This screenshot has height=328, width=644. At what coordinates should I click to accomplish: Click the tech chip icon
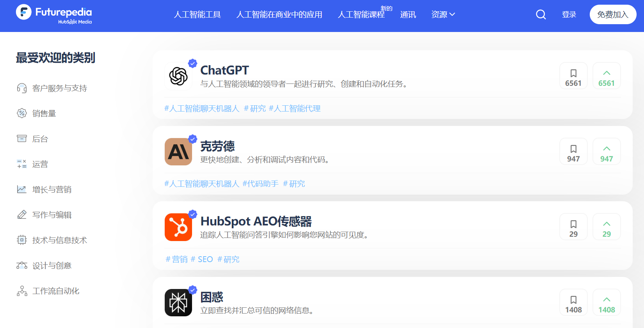(x=22, y=240)
